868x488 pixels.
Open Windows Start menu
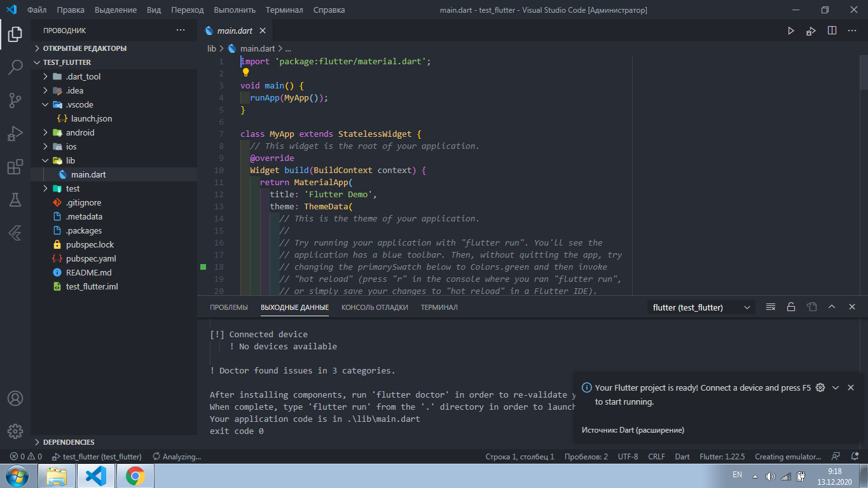tap(16, 476)
